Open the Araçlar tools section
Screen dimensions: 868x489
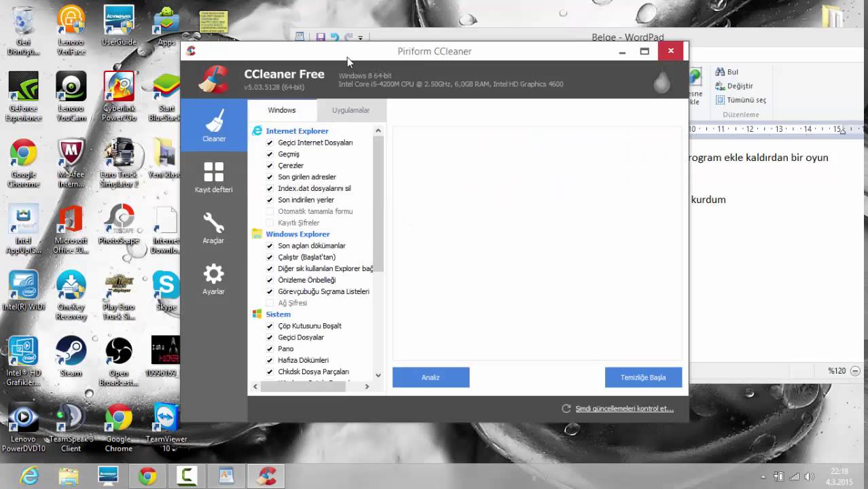tap(214, 228)
